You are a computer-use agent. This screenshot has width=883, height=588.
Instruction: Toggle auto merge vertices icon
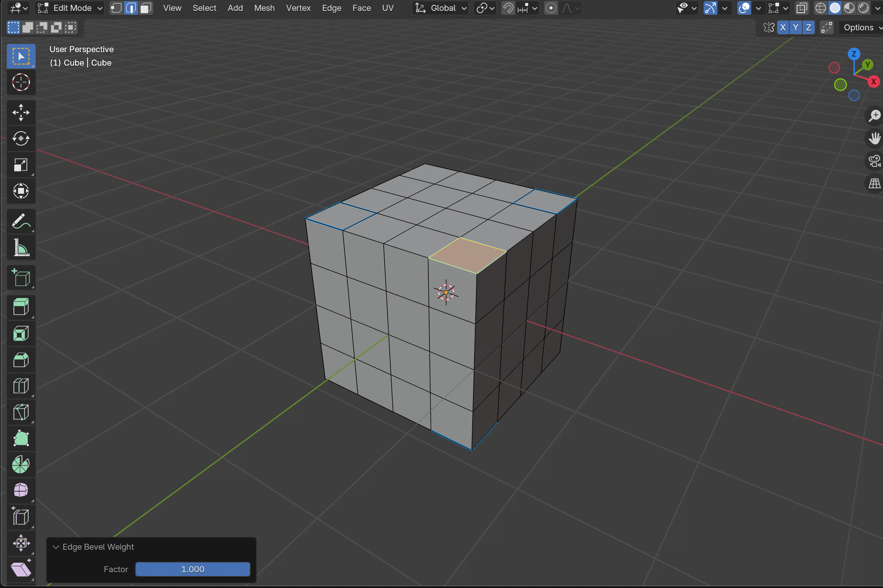coord(826,28)
